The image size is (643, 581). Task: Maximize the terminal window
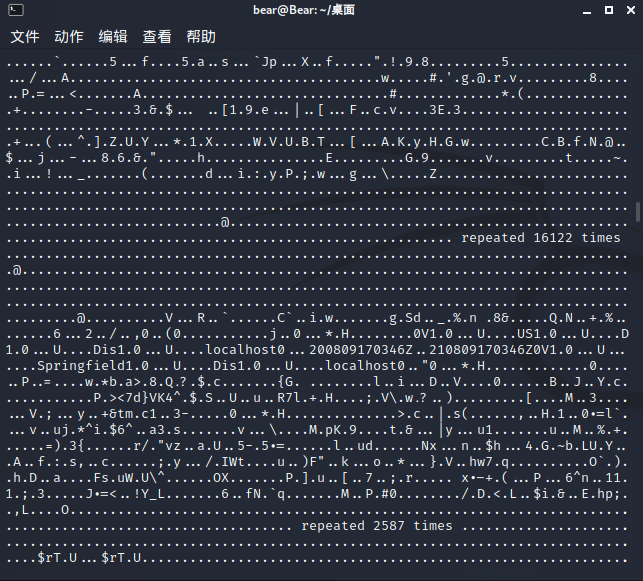pyautogui.click(x=609, y=10)
